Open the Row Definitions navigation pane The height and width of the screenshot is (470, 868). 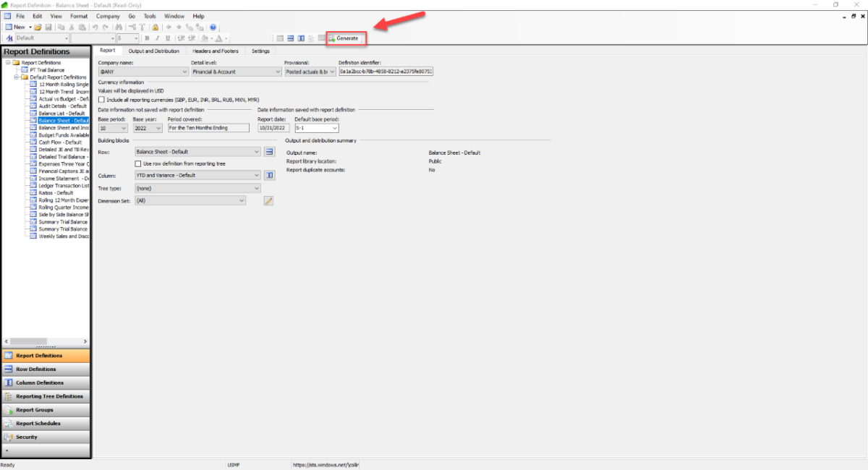[x=46, y=369]
